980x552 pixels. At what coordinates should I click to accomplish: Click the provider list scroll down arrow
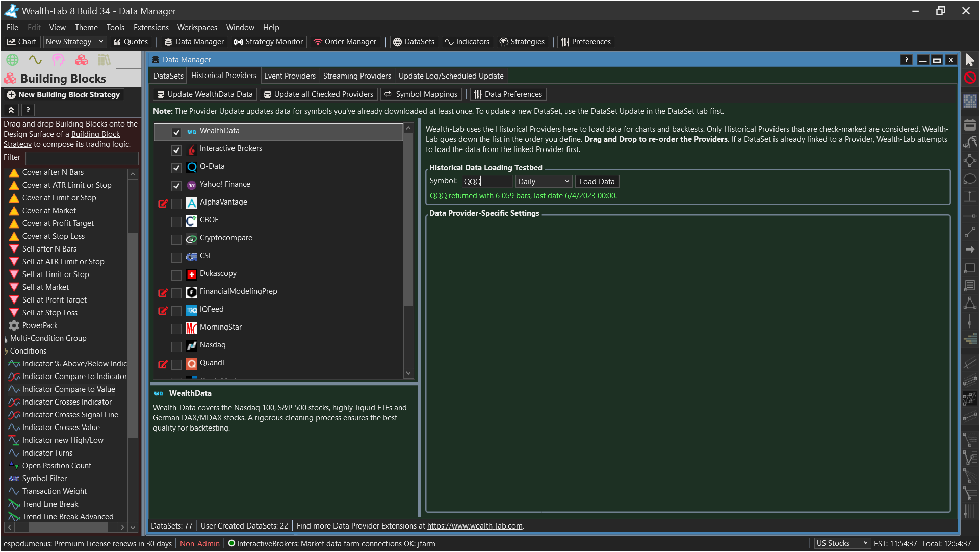point(408,373)
